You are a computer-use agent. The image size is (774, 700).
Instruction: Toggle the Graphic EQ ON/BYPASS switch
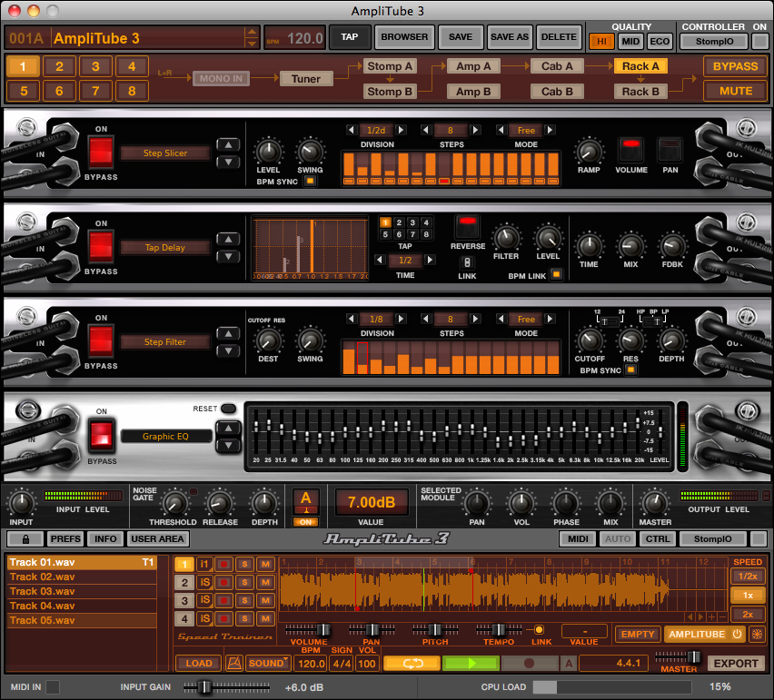pos(101,435)
